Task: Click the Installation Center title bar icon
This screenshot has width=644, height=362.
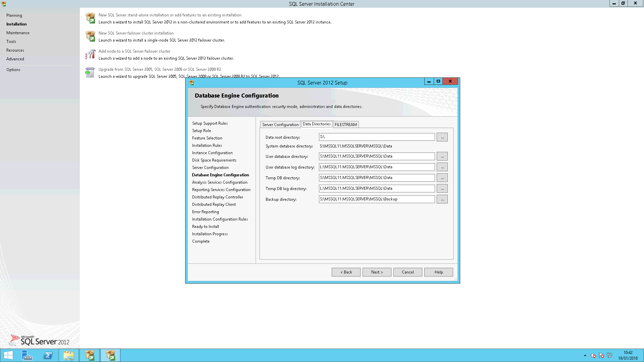Action: point(4,4)
